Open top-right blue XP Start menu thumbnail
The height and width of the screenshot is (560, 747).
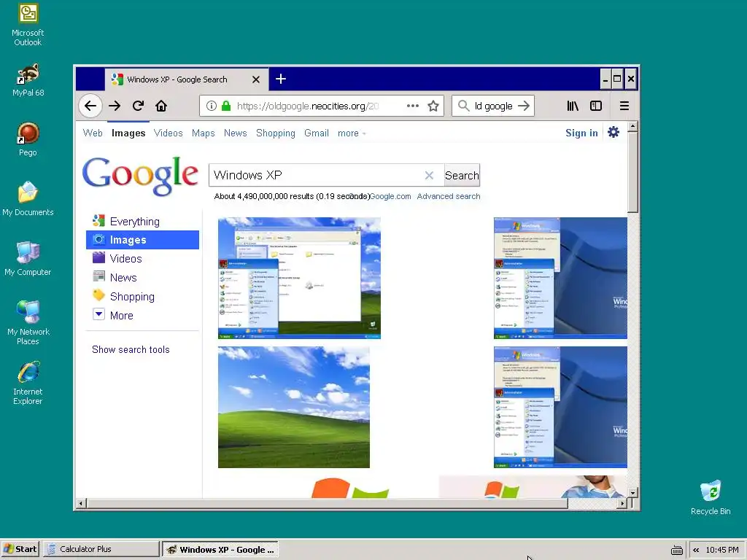point(560,278)
